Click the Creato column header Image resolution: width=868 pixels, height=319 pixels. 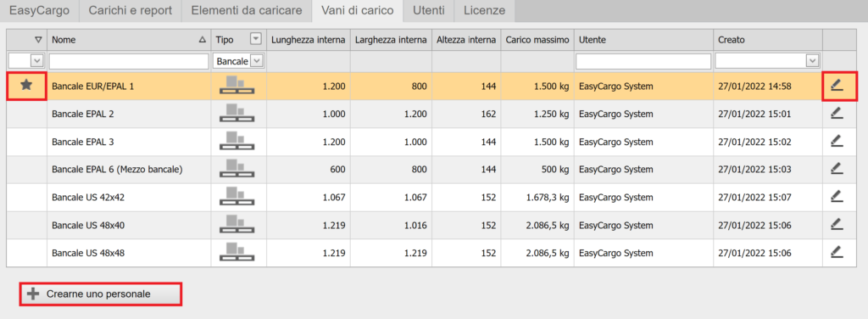(768, 39)
